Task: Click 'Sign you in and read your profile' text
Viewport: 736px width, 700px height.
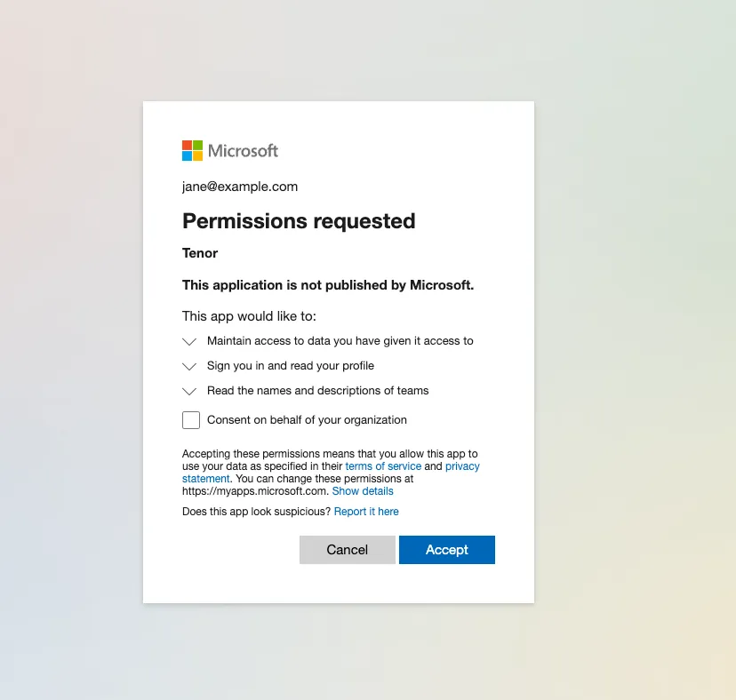Action: [291, 366]
